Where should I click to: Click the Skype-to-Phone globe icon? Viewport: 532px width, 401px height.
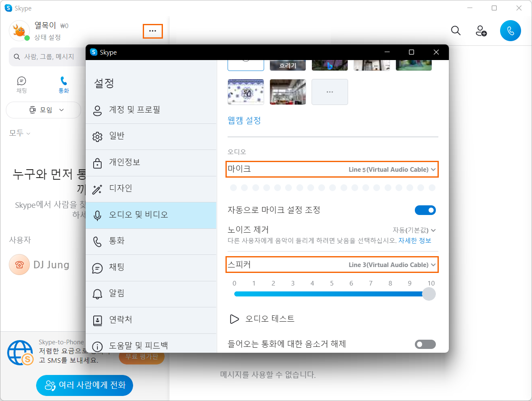(x=20, y=353)
